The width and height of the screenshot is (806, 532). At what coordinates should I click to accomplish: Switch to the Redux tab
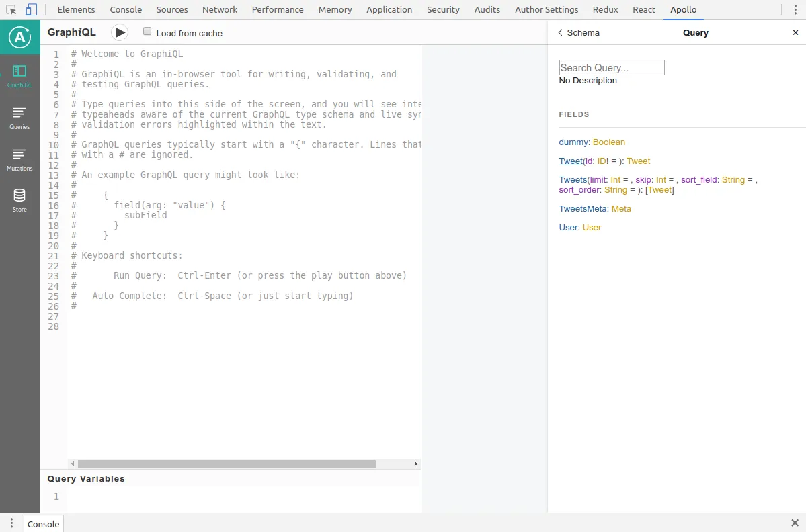(605, 9)
